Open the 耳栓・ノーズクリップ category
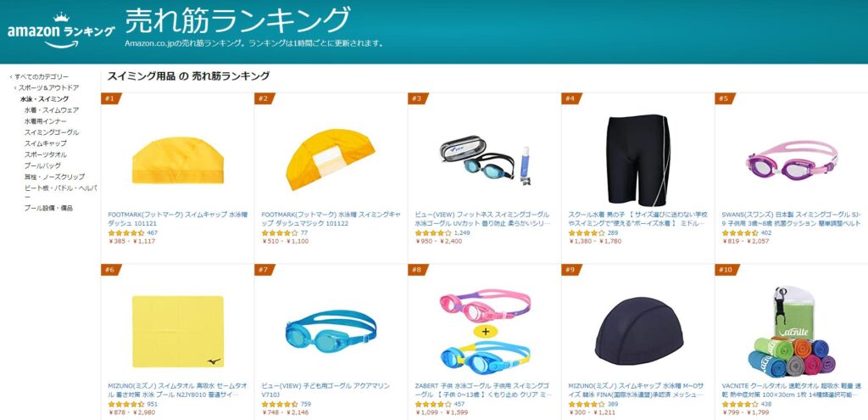 point(54,176)
